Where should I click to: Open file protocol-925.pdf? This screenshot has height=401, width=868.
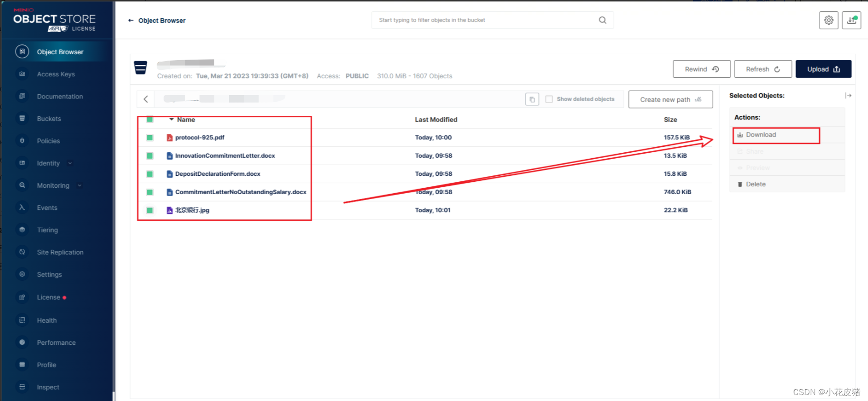coord(200,137)
